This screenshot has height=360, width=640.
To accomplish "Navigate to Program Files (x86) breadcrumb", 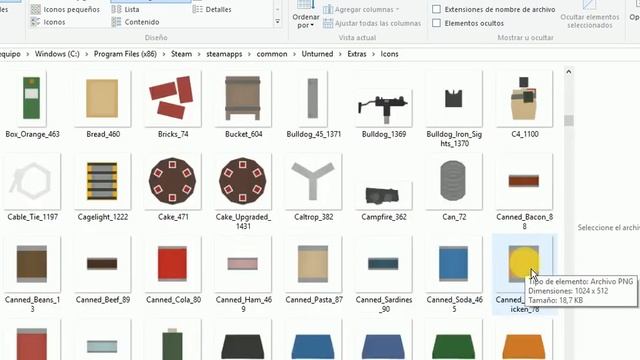I will coord(125,54).
